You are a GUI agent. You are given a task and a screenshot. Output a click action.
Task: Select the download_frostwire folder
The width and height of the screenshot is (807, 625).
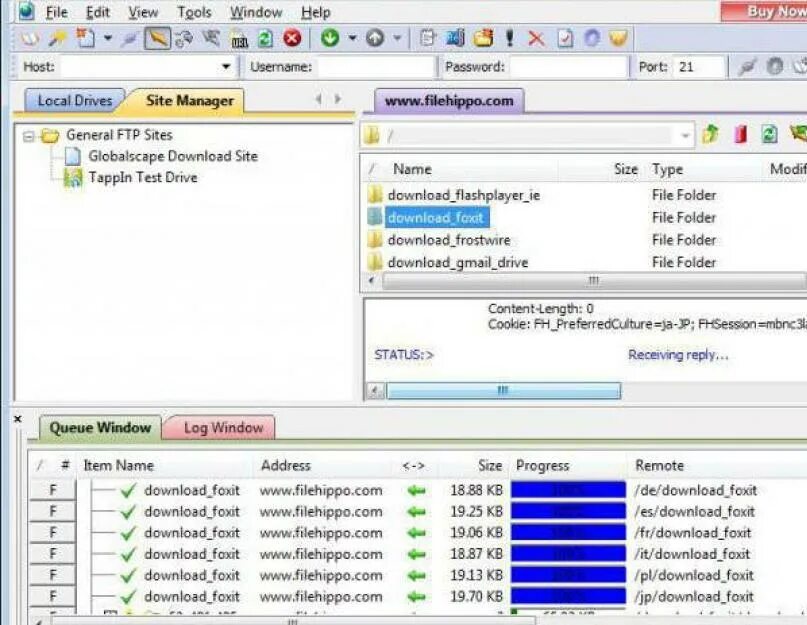click(x=449, y=240)
